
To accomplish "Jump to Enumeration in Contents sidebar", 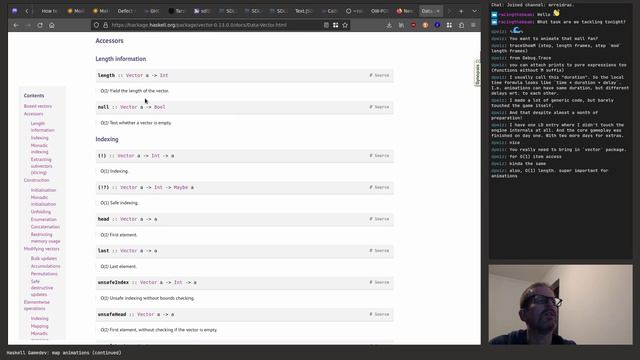I will tap(44, 220).
